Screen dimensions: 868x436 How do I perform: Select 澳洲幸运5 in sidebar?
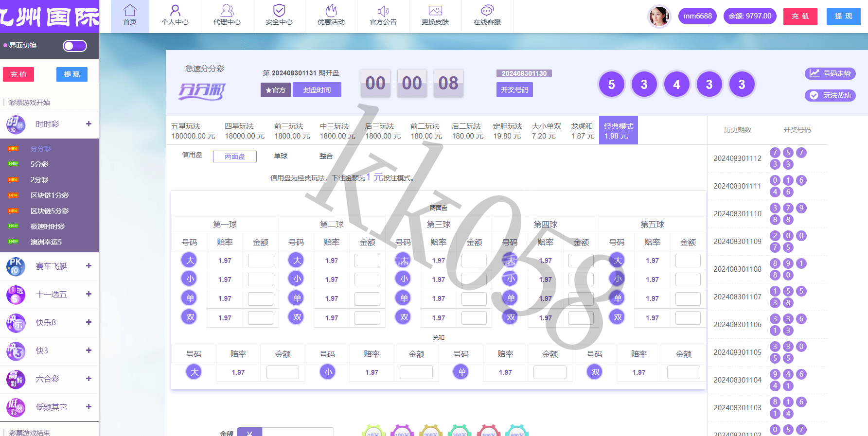(46, 242)
